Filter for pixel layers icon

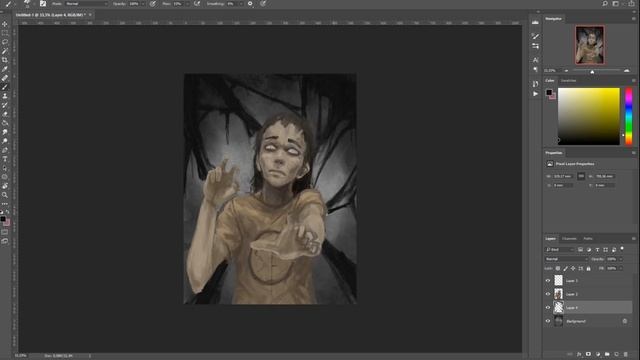tap(580, 249)
